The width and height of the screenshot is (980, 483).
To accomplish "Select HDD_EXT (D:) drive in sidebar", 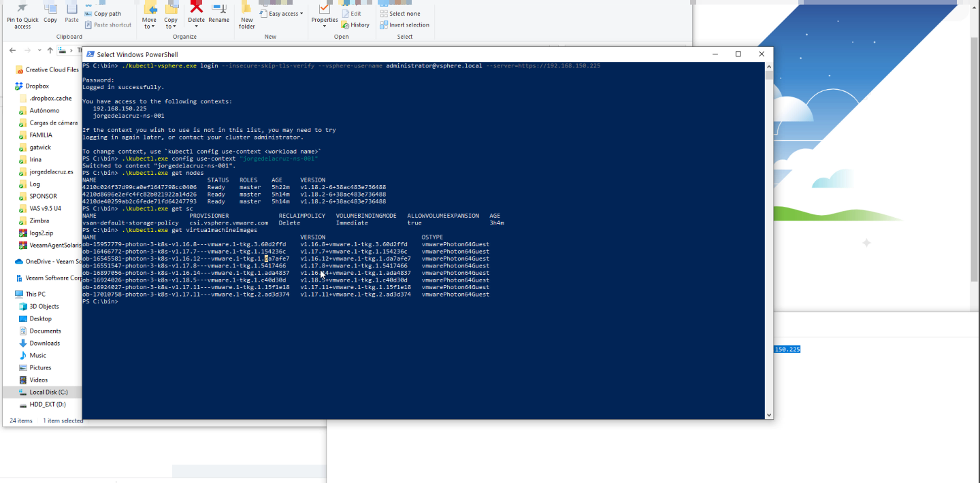I will point(42,404).
